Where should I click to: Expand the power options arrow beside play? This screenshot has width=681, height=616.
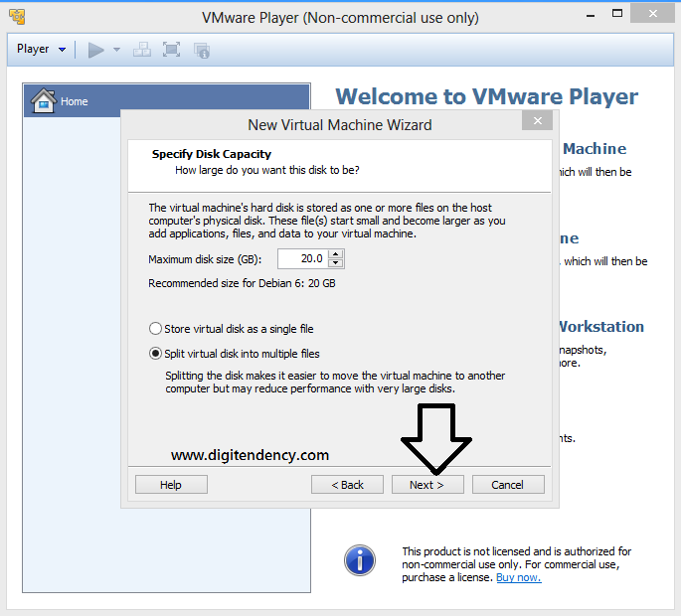tap(116, 50)
